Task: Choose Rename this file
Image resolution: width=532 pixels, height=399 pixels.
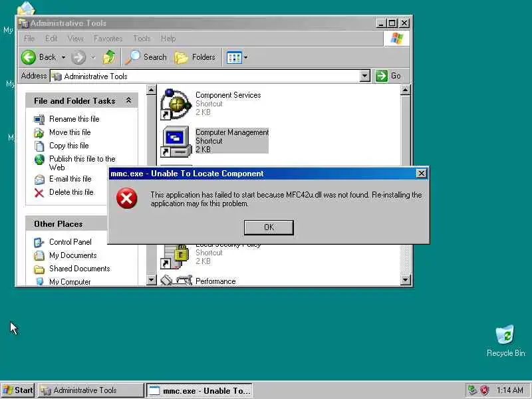Action: click(74, 119)
